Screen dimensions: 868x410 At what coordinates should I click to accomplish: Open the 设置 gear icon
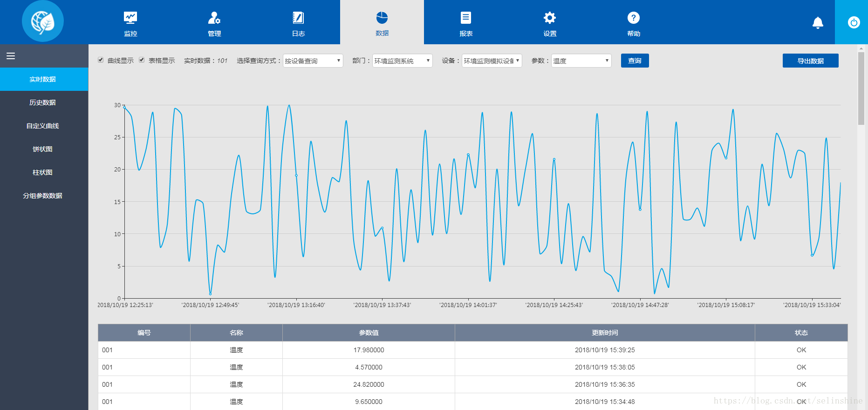(x=550, y=18)
